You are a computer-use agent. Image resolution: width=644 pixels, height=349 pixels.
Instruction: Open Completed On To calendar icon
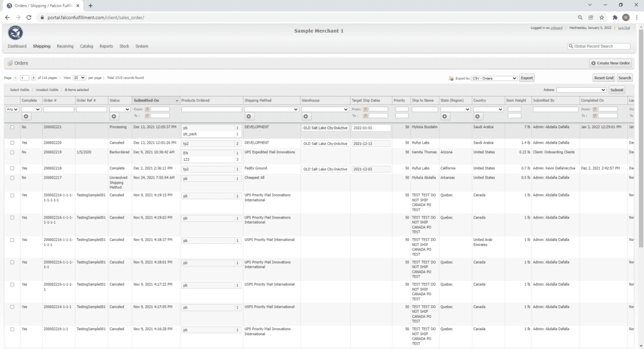[594, 116]
